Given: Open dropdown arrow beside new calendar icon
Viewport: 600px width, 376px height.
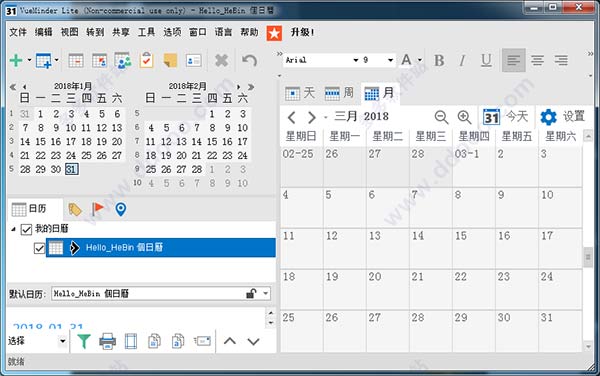Looking at the screenshot, I should pos(57,60).
